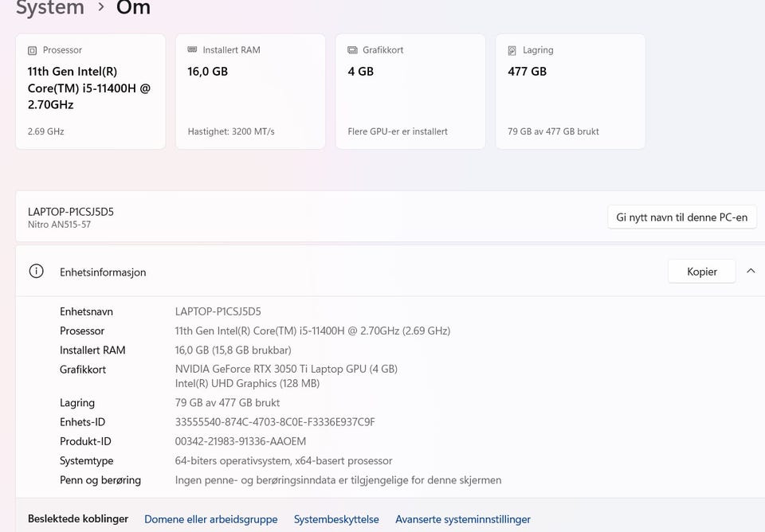
Task: Click the LAPTOP-P1CSJ5D5 device name header
Action: pyautogui.click(x=71, y=212)
